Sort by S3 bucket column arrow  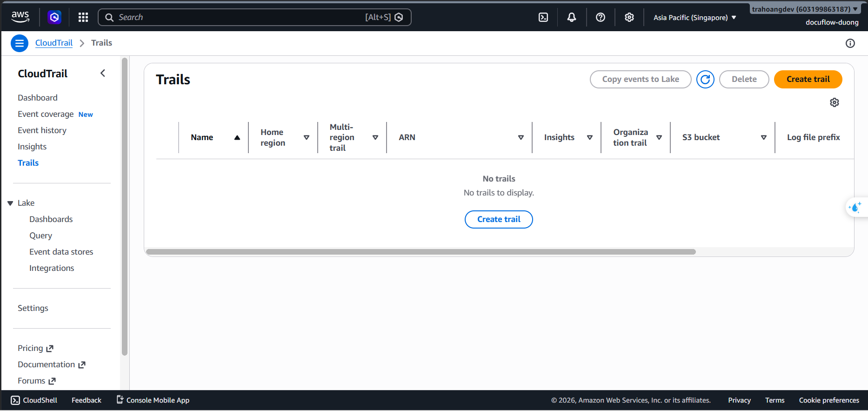pos(764,137)
